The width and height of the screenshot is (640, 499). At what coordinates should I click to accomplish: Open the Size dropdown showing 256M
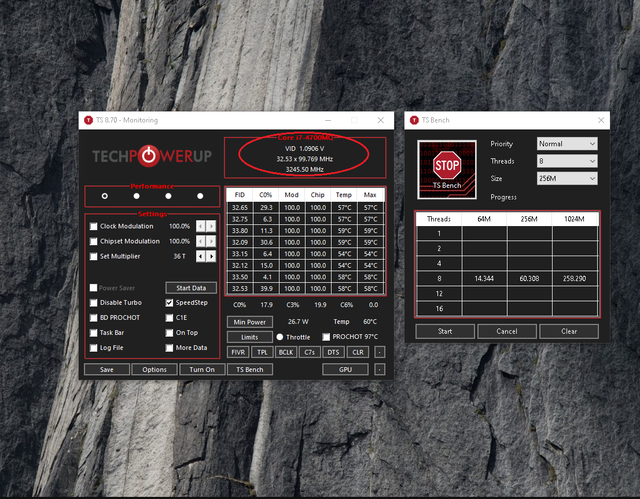click(567, 178)
